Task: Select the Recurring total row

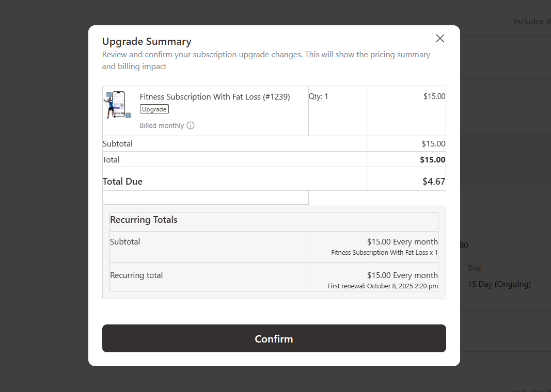Action: pyautogui.click(x=136, y=275)
